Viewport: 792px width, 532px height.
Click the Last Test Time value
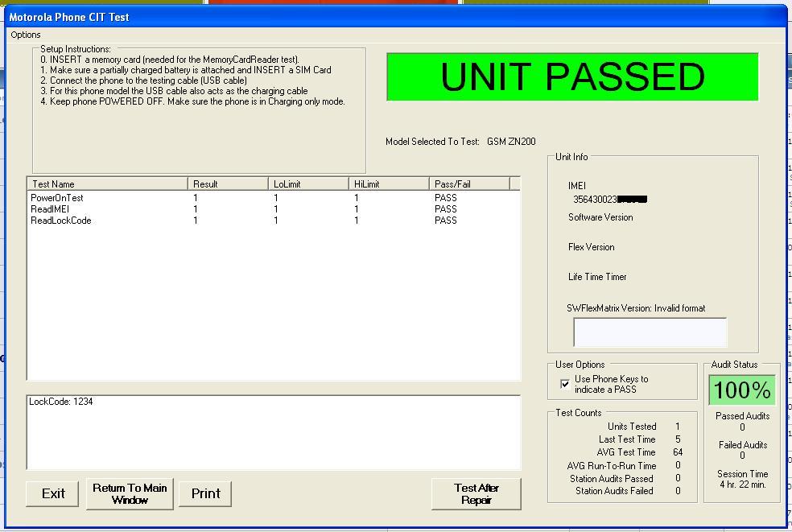678,439
